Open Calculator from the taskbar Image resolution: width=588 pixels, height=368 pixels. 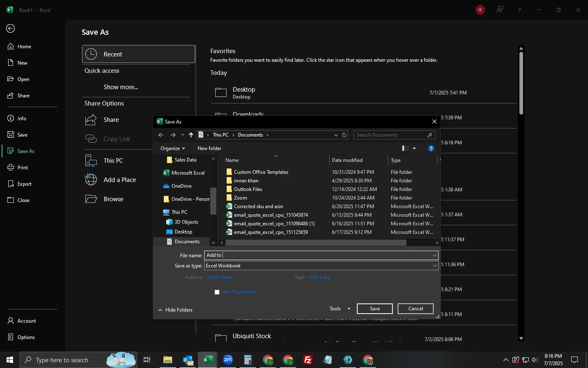click(x=247, y=360)
